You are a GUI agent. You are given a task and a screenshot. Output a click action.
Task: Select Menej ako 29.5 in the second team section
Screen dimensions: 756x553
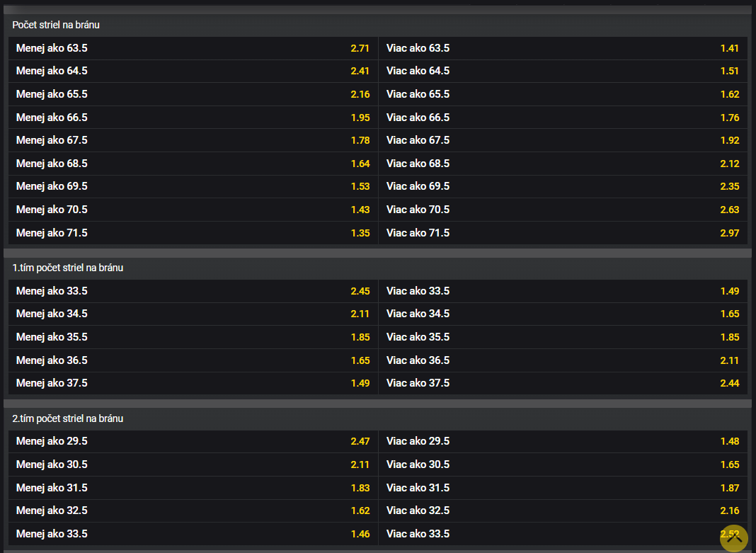click(x=193, y=440)
